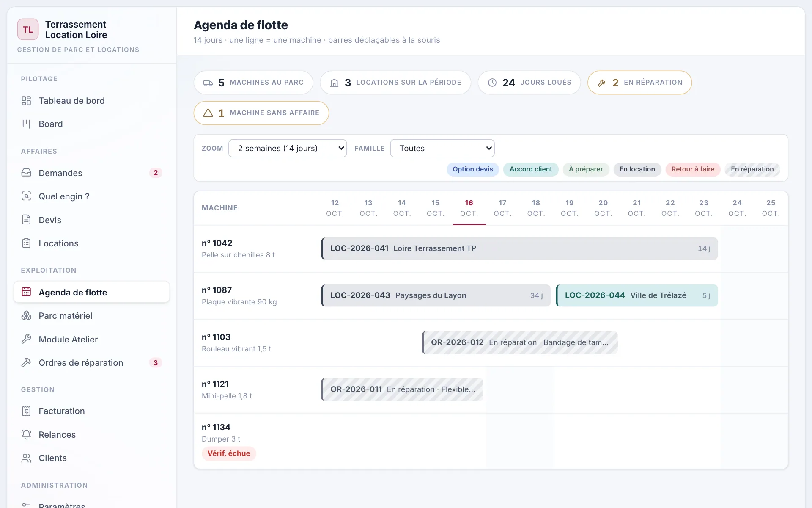Click the 16 Oct. column header
Image resolution: width=812 pixels, height=508 pixels.
pyautogui.click(x=469, y=208)
